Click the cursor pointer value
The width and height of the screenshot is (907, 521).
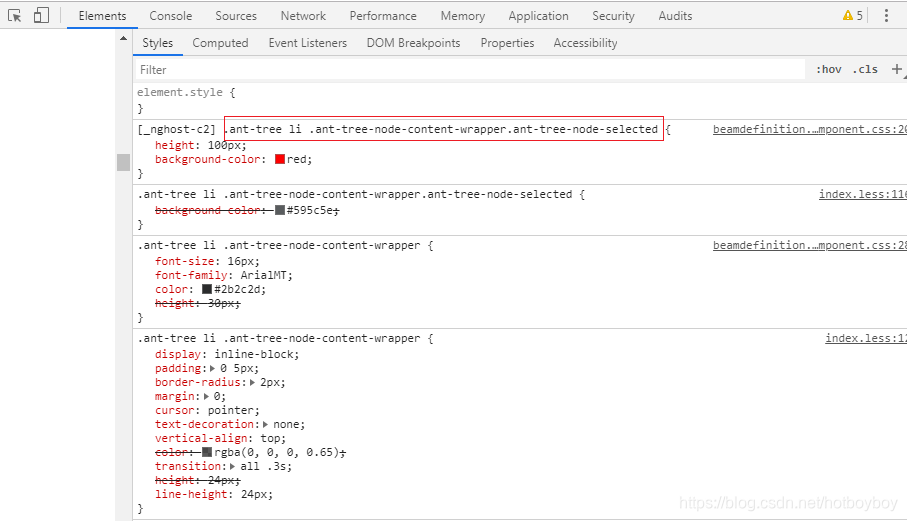[231, 410]
